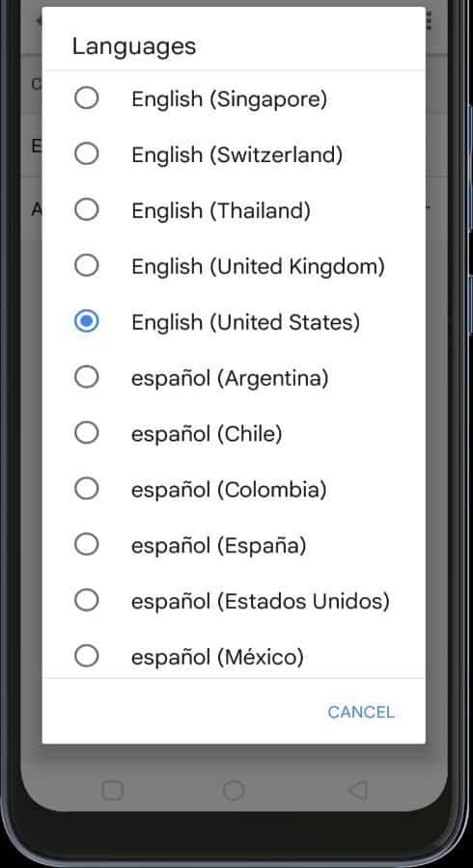This screenshot has width=473, height=868.
Task: Select the español (Argentina) radio button
Action: point(87,377)
